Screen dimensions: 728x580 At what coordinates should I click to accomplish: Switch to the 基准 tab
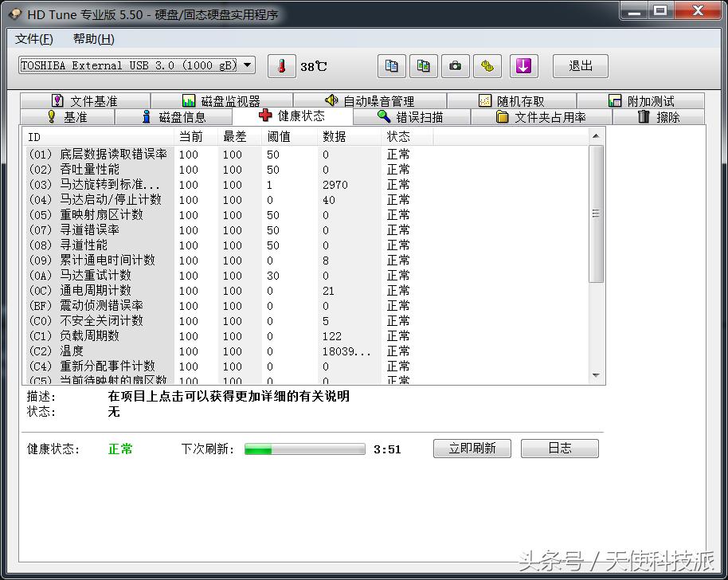point(68,117)
